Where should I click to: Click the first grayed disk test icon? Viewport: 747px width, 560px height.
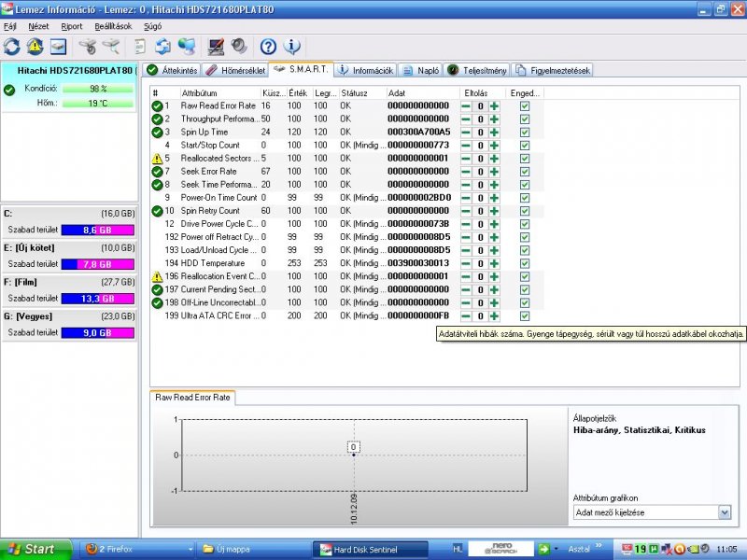88,47
